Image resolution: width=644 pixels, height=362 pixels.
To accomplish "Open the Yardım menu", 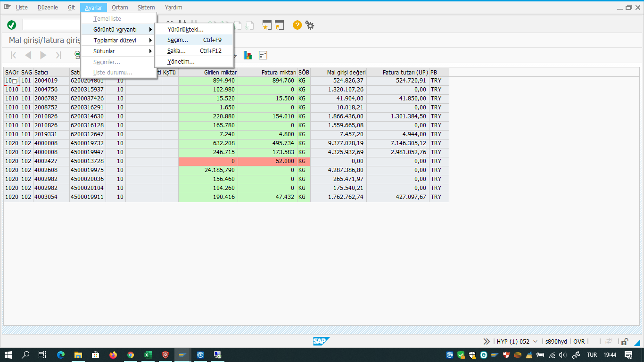I will [173, 8].
